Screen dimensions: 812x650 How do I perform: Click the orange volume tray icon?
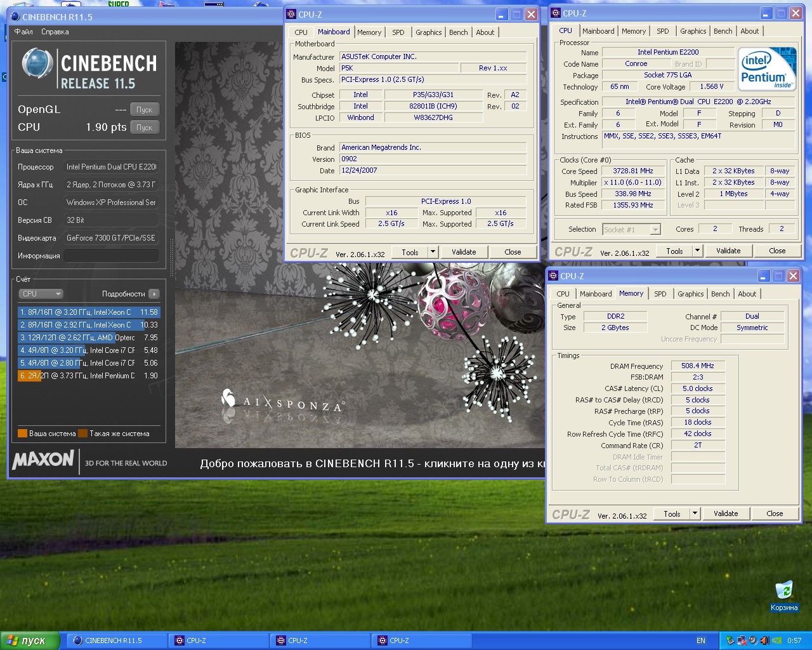pyautogui.click(x=765, y=640)
